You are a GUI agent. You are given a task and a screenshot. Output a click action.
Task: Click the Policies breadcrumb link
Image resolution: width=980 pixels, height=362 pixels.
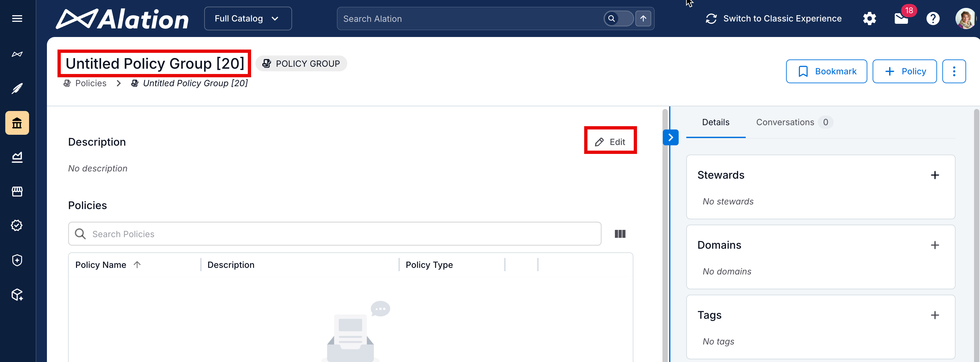pos(91,83)
